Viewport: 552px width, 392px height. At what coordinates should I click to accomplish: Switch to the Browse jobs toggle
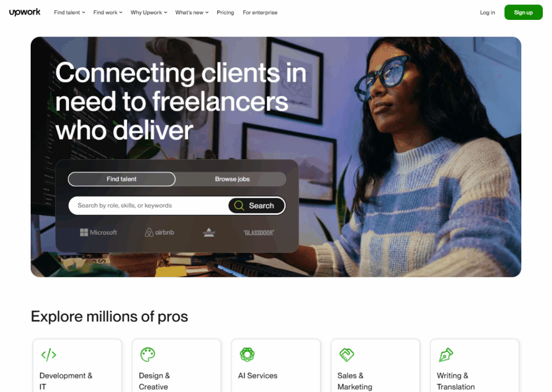click(x=232, y=179)
